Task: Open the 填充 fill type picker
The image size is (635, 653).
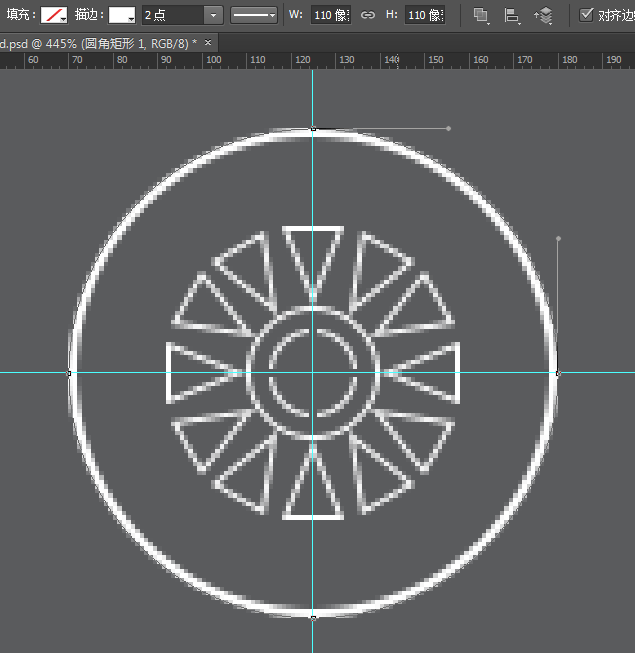Action: (54, 16)
